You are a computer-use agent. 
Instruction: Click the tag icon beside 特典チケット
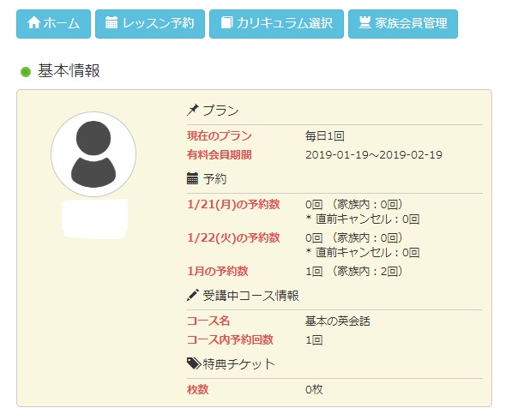tap(194, 363)
